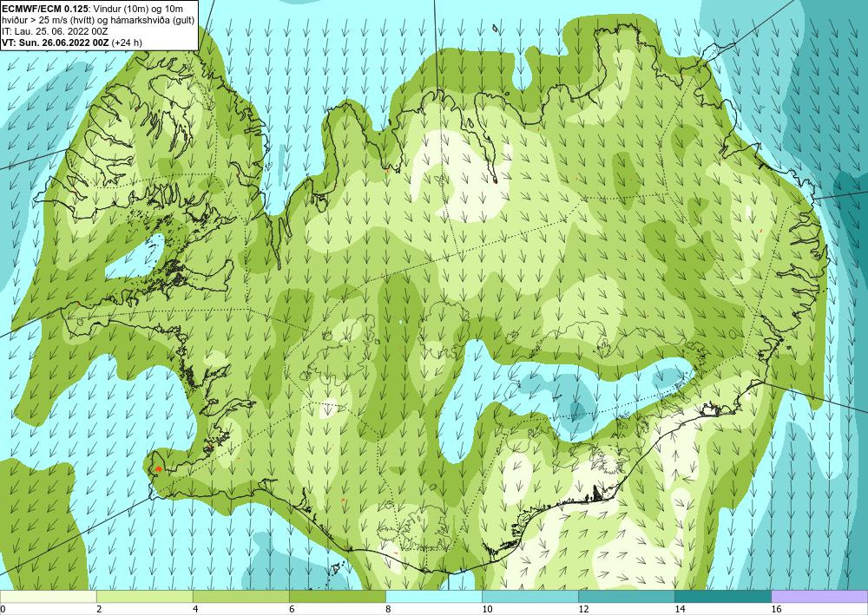Click the "0" legend scale label
The image size is (868, 615).
coord(3,610)
